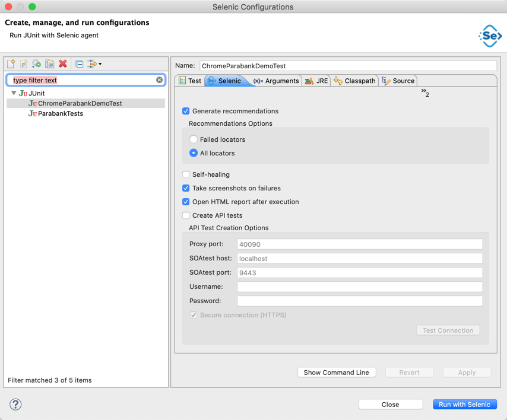Screen dimensions: 507x420
Task: Click the Name input field
Action: pos(348,66)
